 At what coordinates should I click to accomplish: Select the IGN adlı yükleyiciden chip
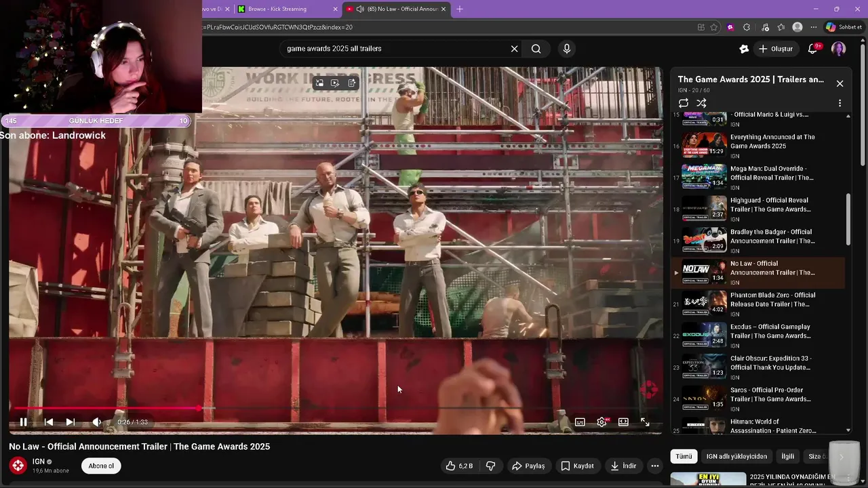(736, 456)
